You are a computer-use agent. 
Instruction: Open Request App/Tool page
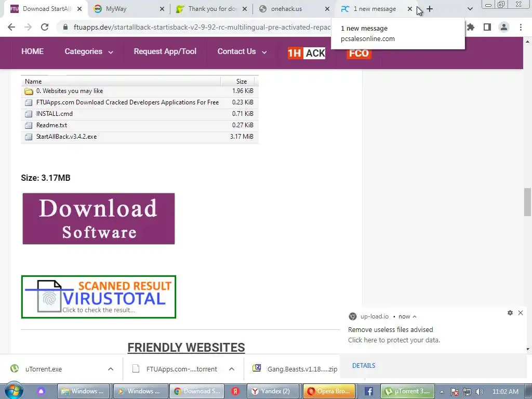[165, 51]
